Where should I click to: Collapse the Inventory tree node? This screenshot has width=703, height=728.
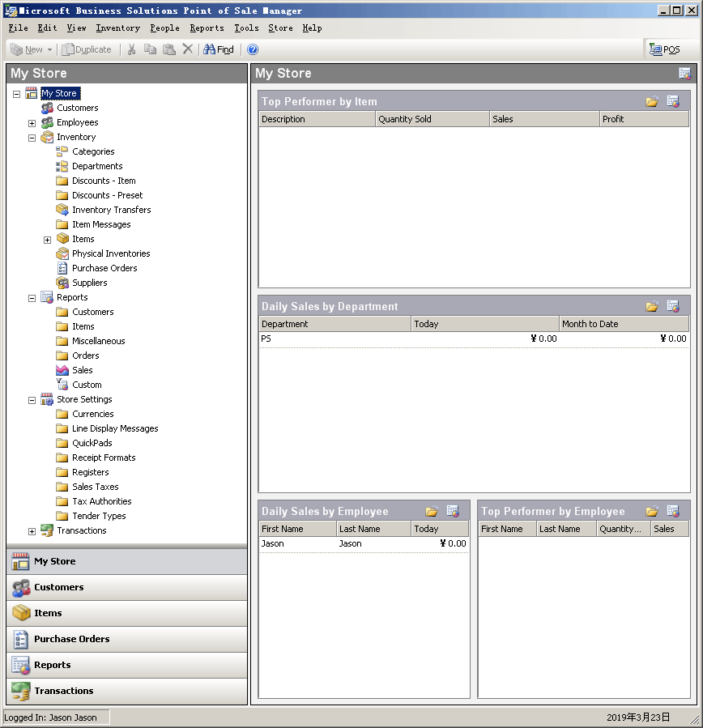pos(32,138)
